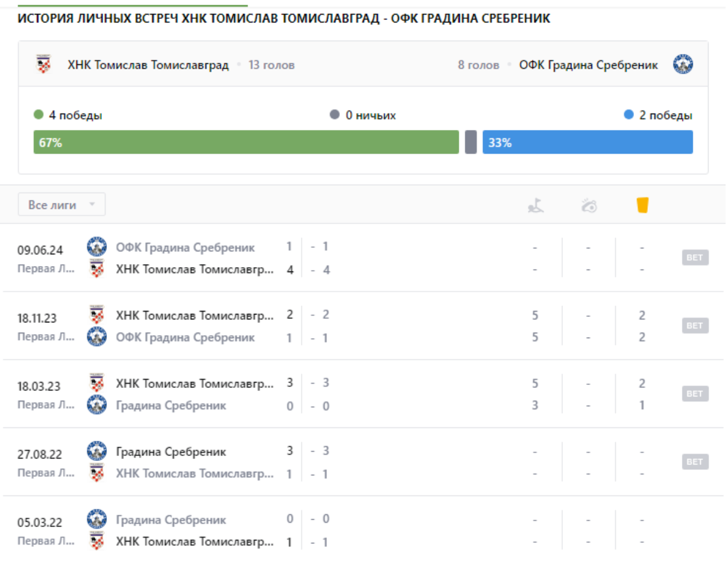Open the 18.03.23 match date

pyautogui.click(x=39, y=386)
